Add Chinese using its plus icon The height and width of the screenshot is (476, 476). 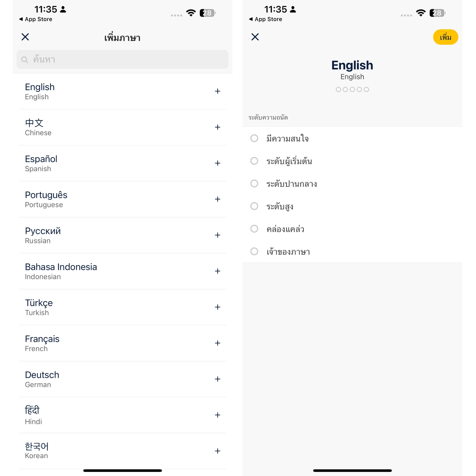point(217,127)
